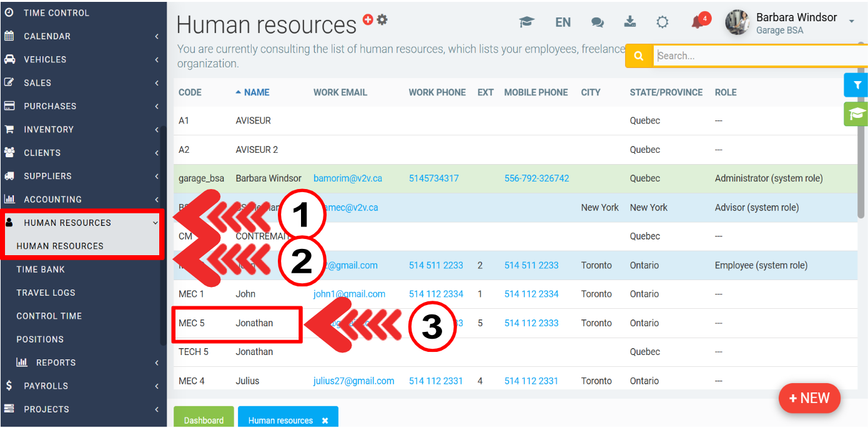Click julius27@gmail.com email link

[353, 381]
